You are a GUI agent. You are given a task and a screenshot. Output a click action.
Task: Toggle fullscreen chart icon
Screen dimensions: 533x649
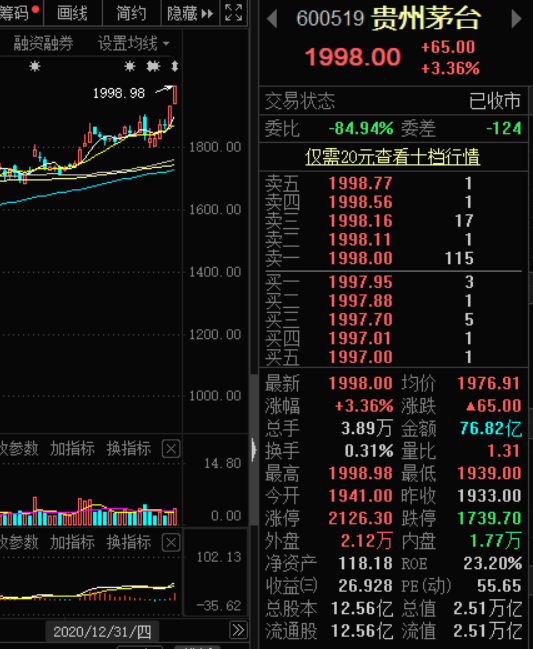233,12
